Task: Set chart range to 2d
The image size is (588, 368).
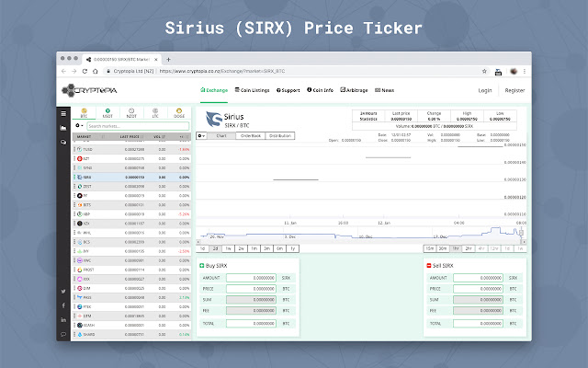Action: pos(215,248)
